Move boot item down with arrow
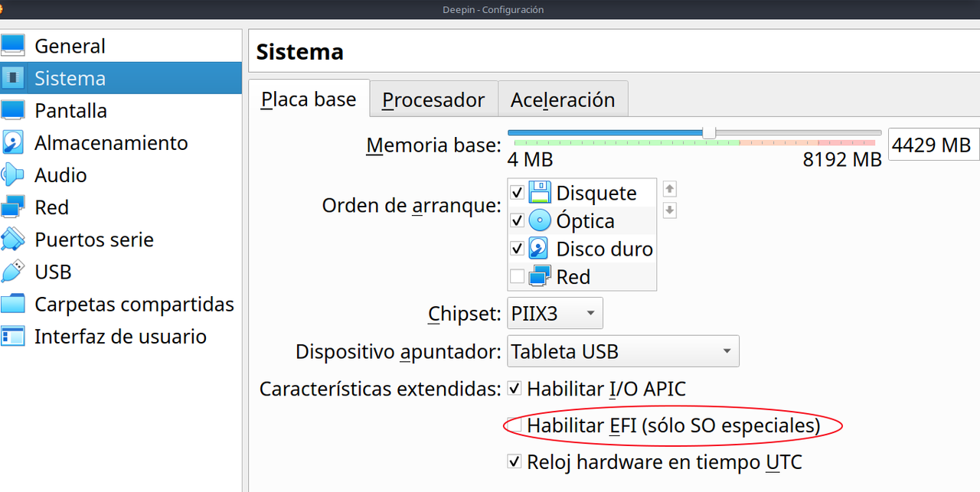This screenshot has width=980, height=492. (x=670, y=210)
